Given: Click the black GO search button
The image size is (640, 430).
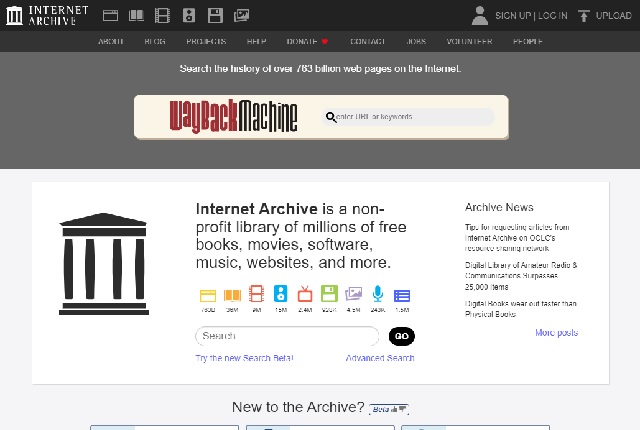Looking at the screenshot, I should click(402, 336).
